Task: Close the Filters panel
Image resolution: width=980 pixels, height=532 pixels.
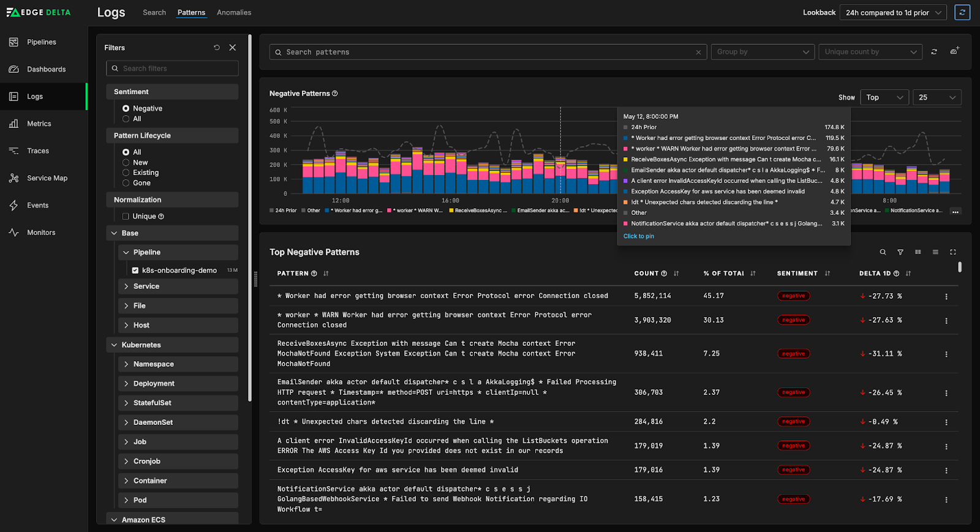Action: point(233,48)
